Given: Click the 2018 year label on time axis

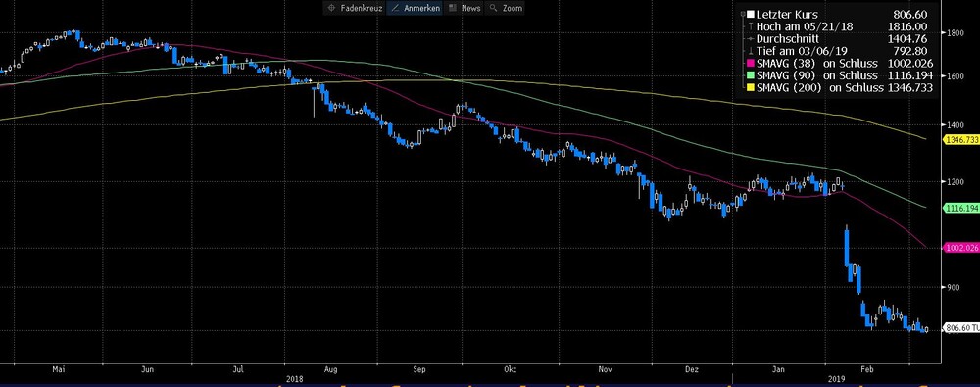Looking at the screenshot, I should [x=294, y=379].
